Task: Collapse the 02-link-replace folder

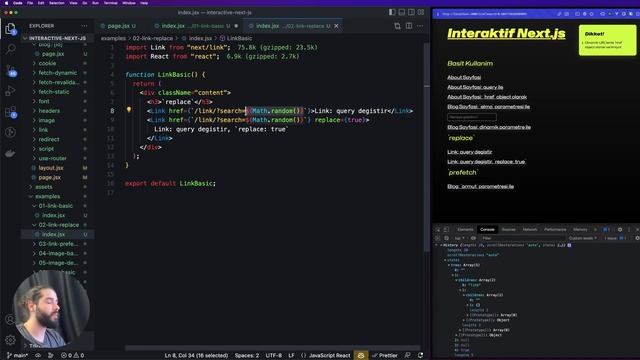Action: coord(58,225)
